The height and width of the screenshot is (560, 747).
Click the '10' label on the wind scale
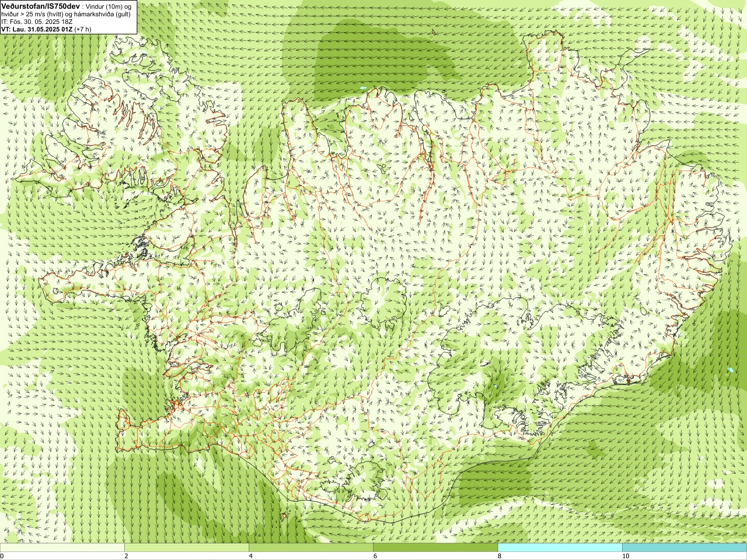point(625,556)
